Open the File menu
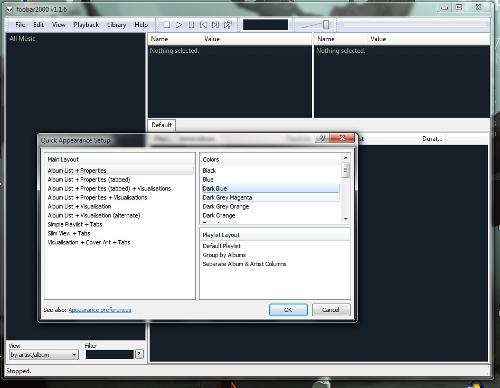500x388 pixels. (20, 25)
